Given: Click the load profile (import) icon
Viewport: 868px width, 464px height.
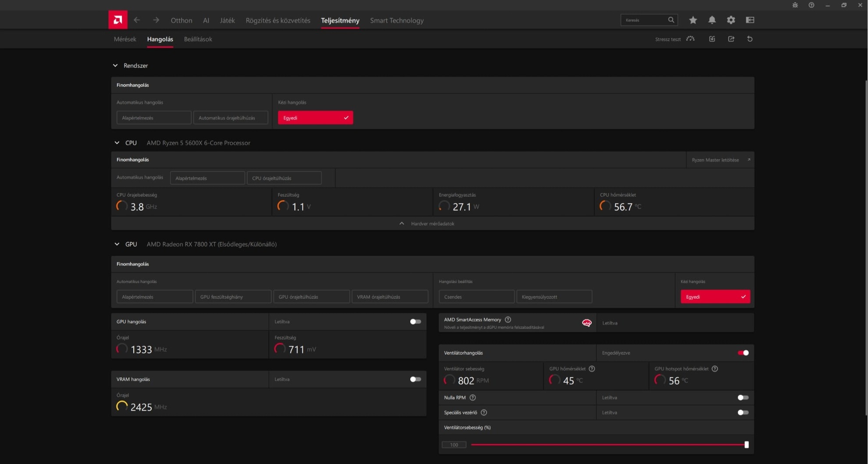Looking at the screenshot, I should click(x=712, y=39).
